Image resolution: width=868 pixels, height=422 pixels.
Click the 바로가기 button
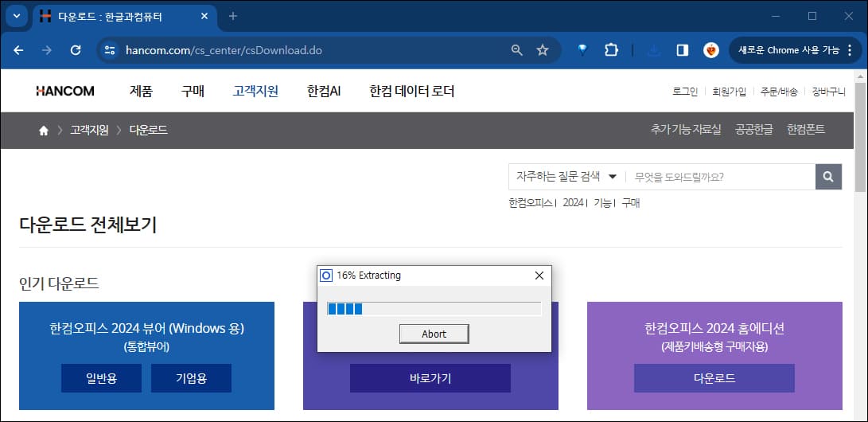[430, 378]
